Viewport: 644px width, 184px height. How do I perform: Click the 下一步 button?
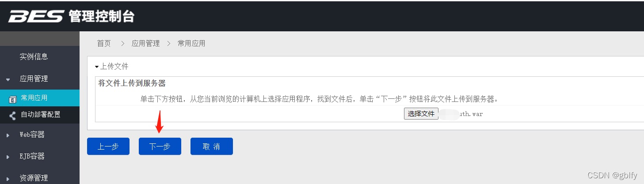(160, 146)
